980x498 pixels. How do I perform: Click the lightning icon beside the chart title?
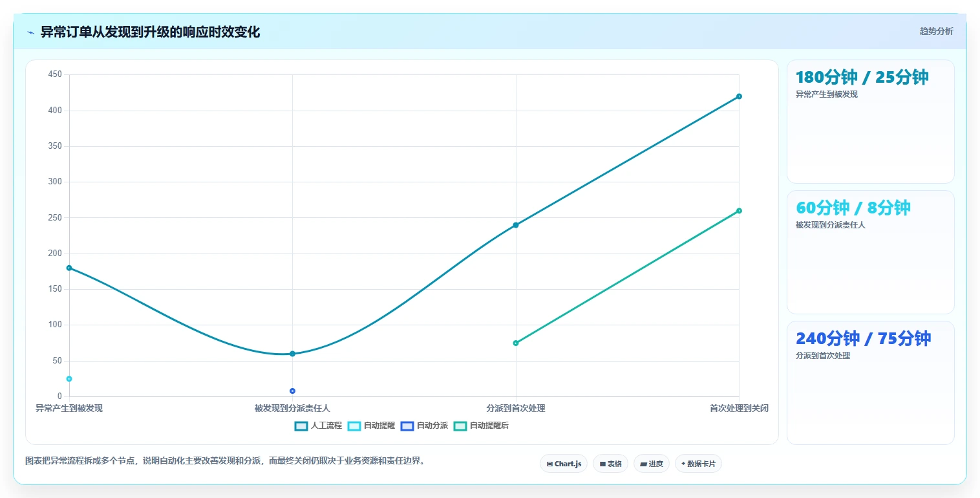30,32
